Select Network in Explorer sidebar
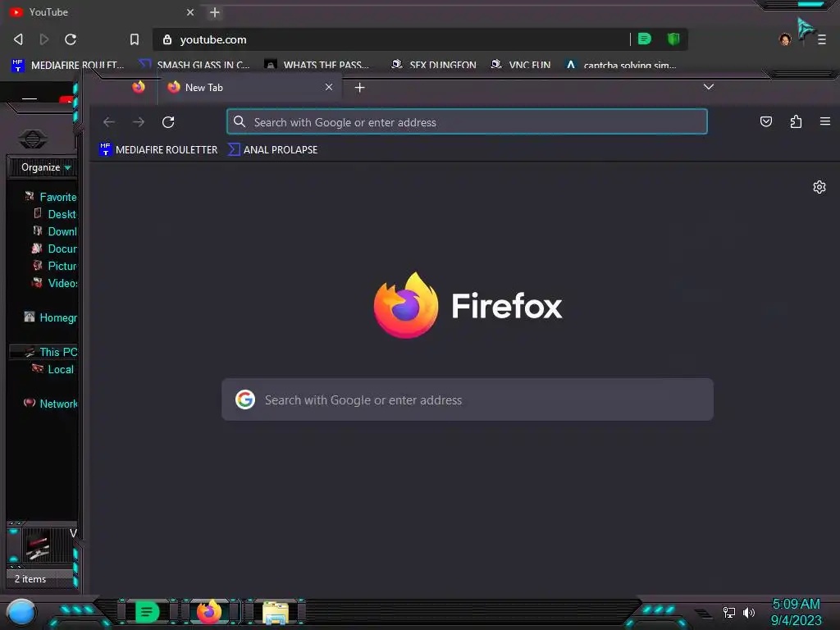This screenshot has height=630, width=840. point(52,404)
